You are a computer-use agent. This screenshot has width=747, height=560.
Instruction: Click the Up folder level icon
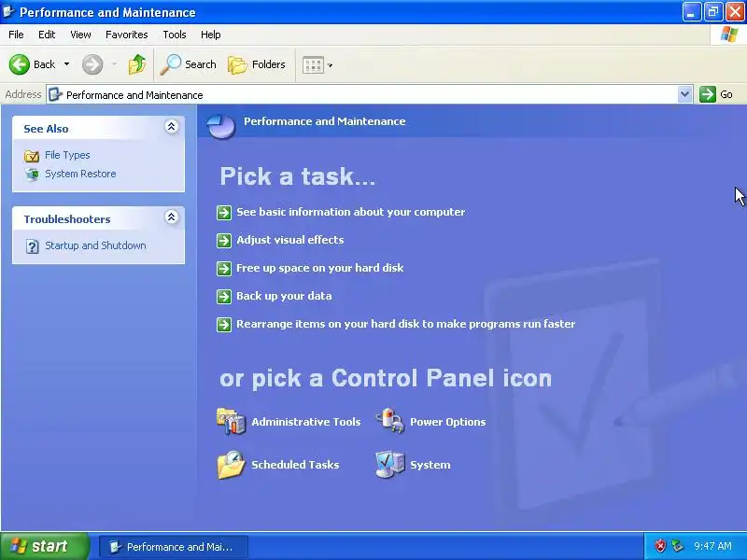137,64
